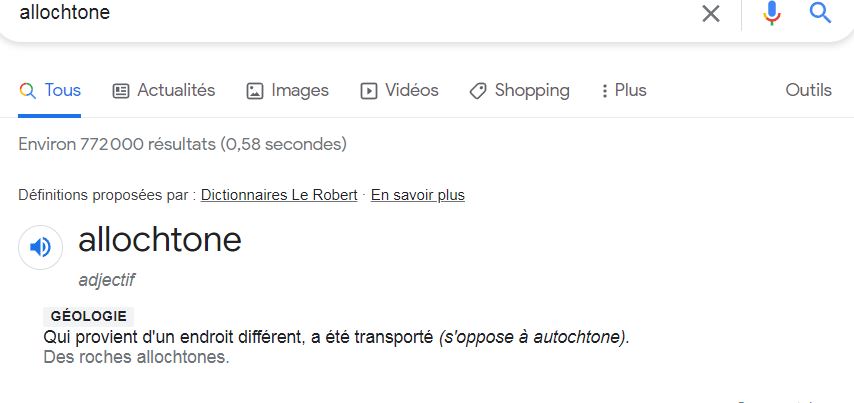Switch to the Tous results tab
The height and width of the screenshot is (403, 854).
pyautogui.click(x=62, y=90)
